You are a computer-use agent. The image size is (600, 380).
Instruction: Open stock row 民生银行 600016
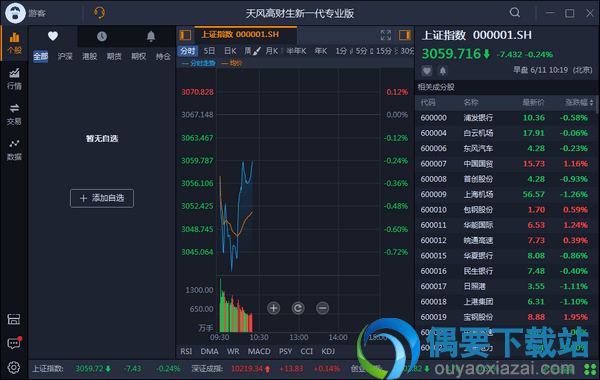505,271
